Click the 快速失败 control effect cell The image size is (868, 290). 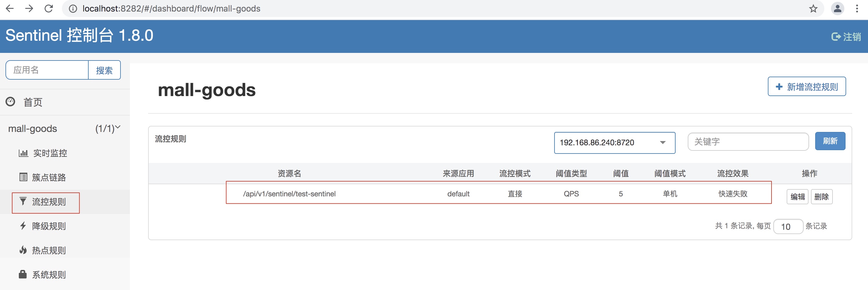pyautogui.click(x=733, y=194)
